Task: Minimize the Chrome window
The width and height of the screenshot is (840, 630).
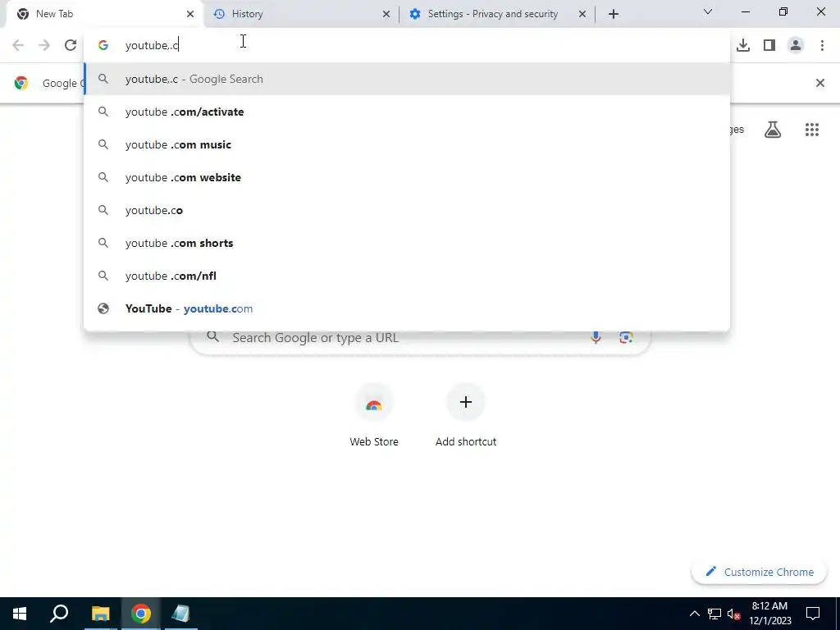Action: pyautogui.click(x=745, y=11)
